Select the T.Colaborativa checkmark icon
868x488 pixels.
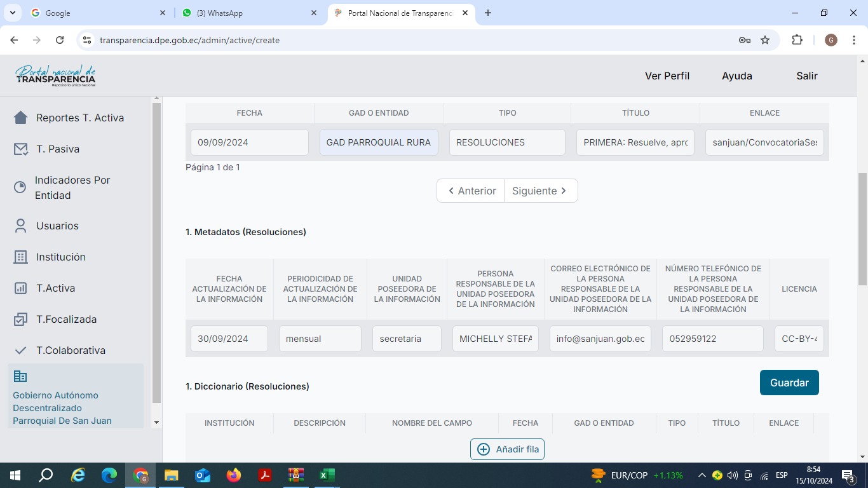(x=21, y=350)
